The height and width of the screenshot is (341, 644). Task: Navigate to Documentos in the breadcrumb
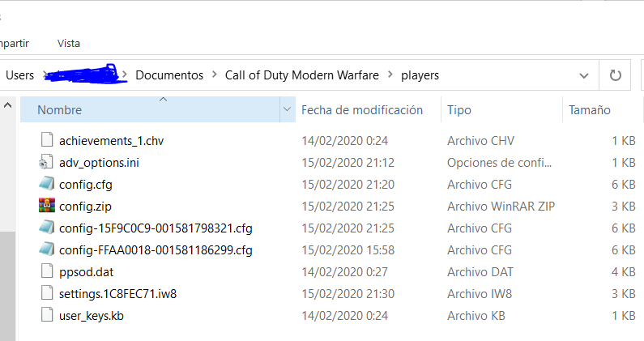coord(169,75)
